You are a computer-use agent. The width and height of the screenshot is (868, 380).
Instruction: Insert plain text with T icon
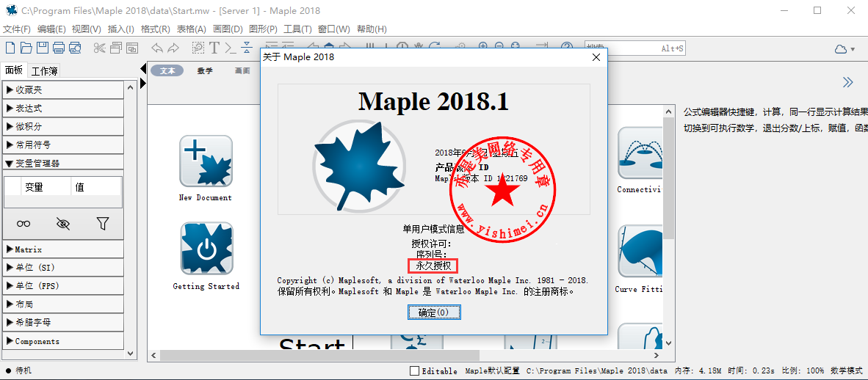[x=214, y=48]
